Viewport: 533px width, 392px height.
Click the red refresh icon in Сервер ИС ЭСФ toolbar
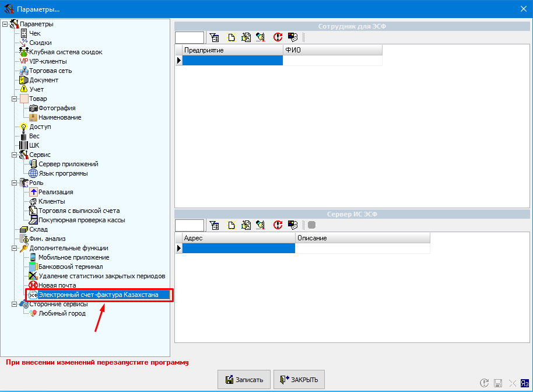[x=278, y=225]
